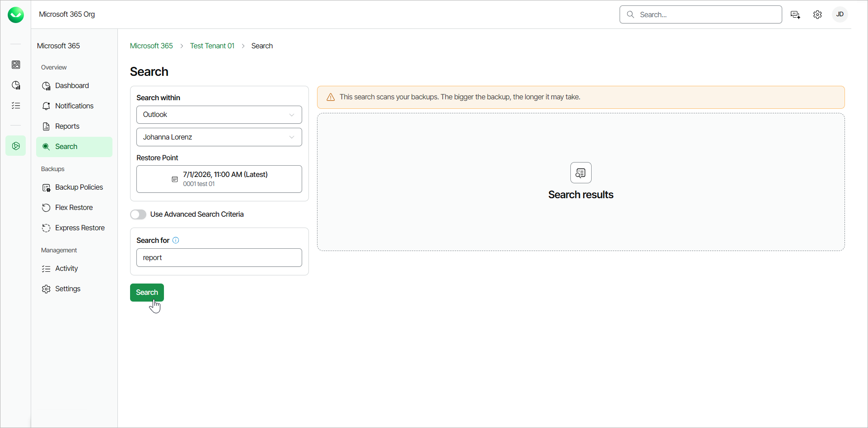Click the warning triangle icon in banner
The width and height of the screenshot is (868, 428).
tap(331, 97)
